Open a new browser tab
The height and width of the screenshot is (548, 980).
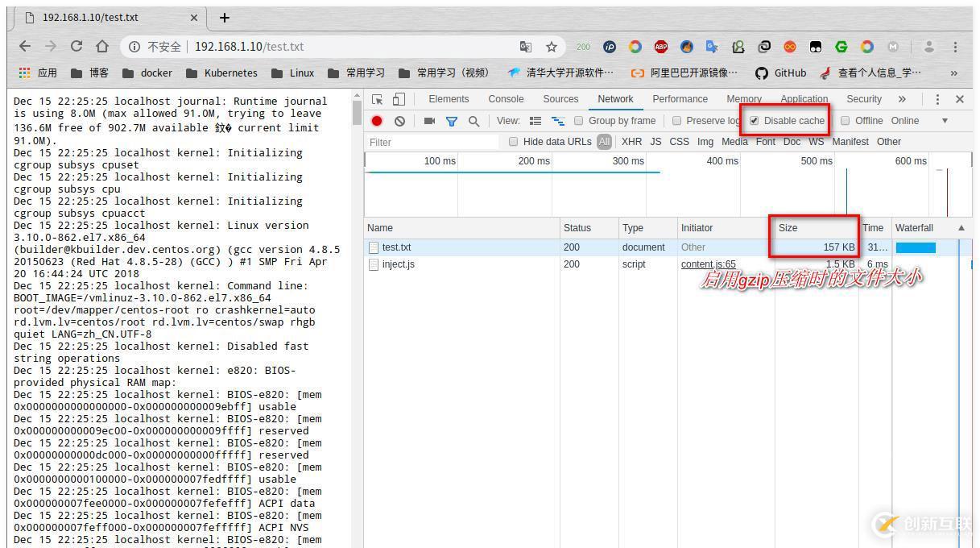[225, 17]
